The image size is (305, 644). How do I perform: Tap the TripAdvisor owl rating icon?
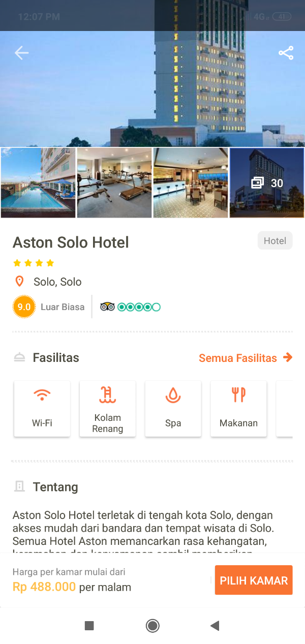(107, 306)
